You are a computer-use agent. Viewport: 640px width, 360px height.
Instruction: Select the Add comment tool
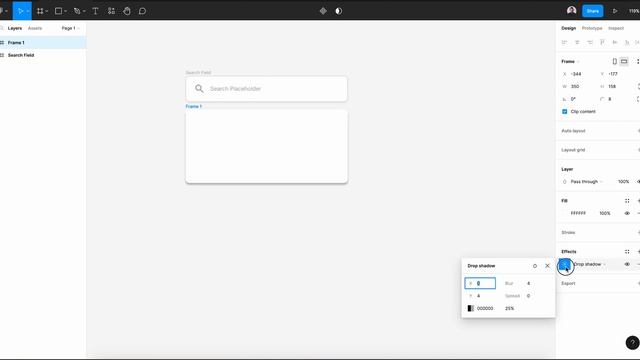click(x=142, y=11)
